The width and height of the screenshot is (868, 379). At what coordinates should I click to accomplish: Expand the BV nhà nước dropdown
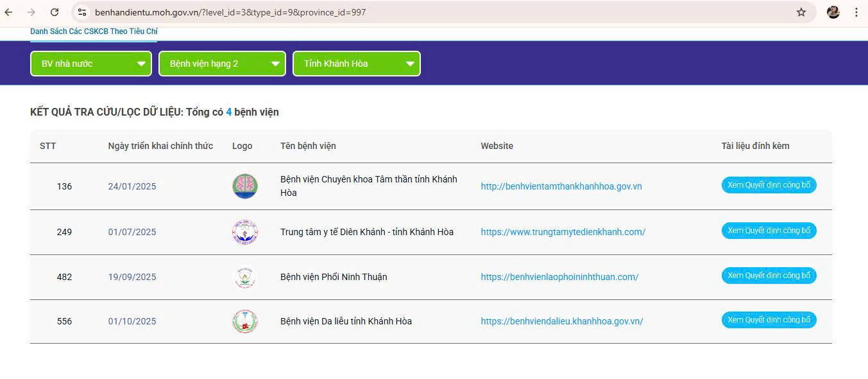pos(91,64)
